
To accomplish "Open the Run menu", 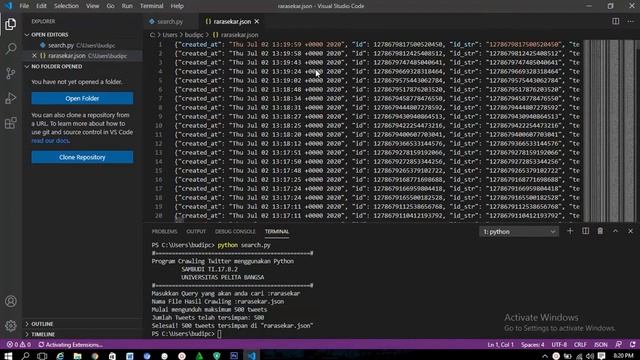I will tap(127, 6).
